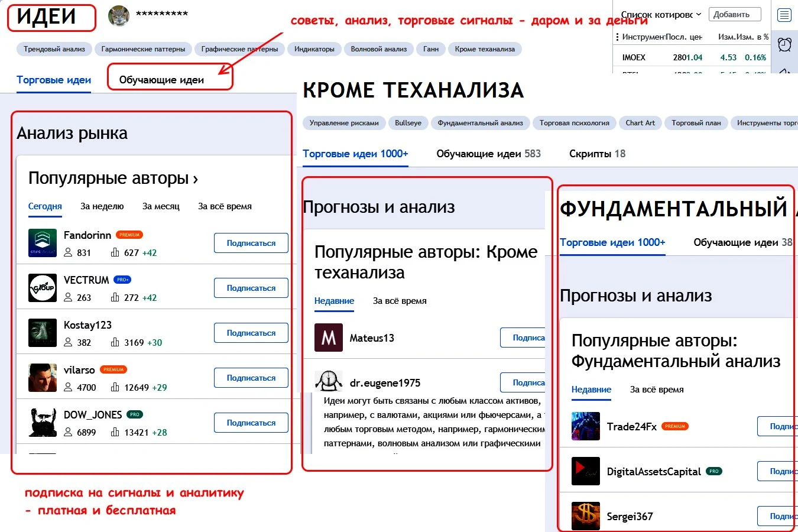The width and height of the screenshot is (798, 532).
Task: Open Trade24Fx's avatar
Action: pos(586,426)
